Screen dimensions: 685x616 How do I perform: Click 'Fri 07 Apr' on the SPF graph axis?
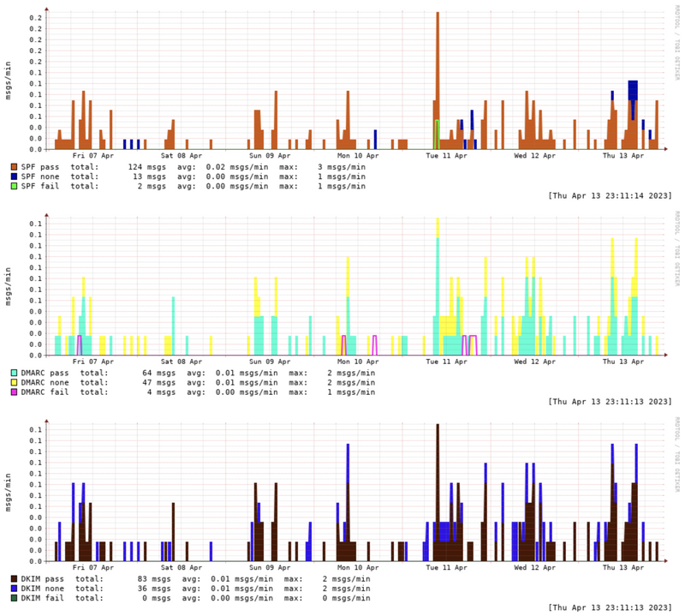tap(93, 156)
